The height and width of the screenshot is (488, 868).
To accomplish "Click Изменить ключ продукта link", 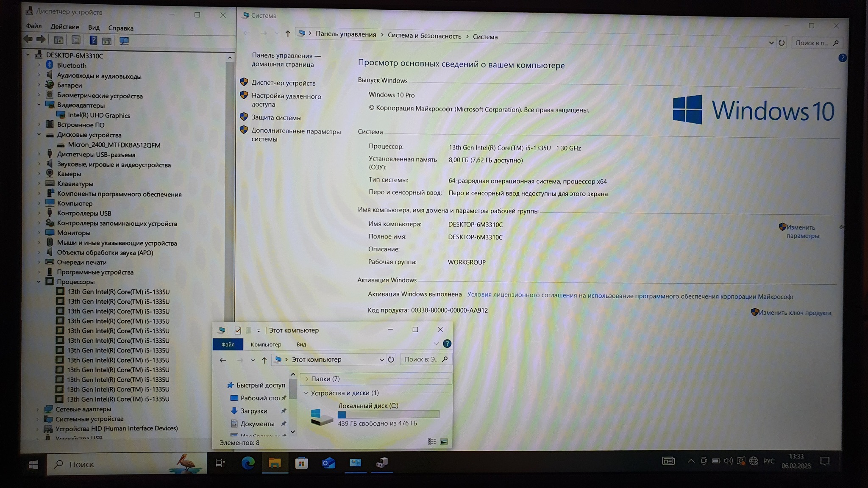I will point(794,313).
